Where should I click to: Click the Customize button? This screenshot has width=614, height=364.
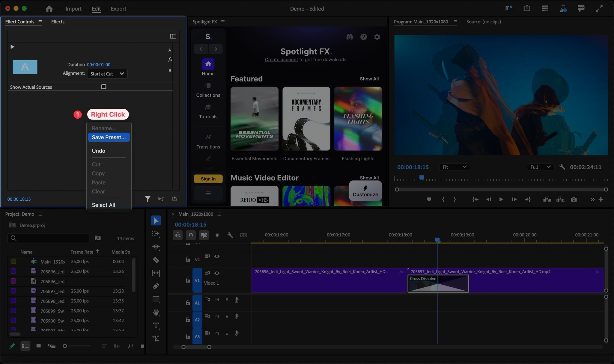coord(365,191)
